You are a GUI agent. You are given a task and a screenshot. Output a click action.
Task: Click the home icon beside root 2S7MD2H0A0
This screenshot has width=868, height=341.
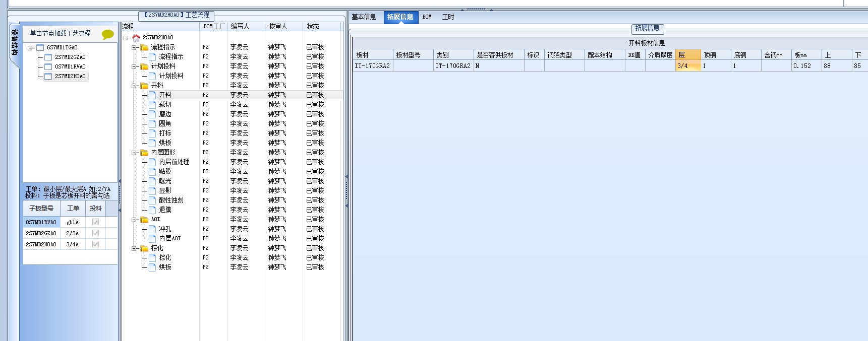136,37
